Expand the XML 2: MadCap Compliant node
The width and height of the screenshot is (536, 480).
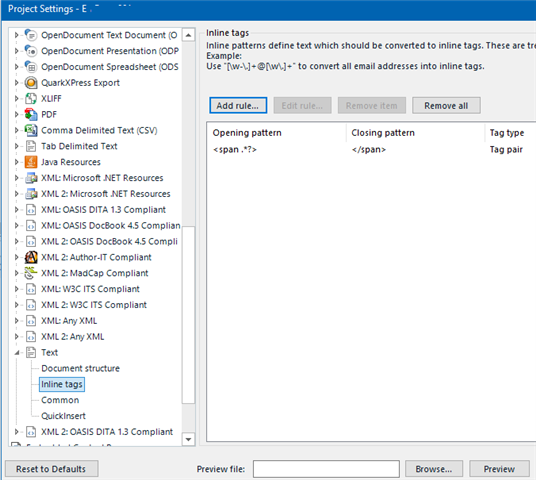pyautogui.click(x=16, y=273)
